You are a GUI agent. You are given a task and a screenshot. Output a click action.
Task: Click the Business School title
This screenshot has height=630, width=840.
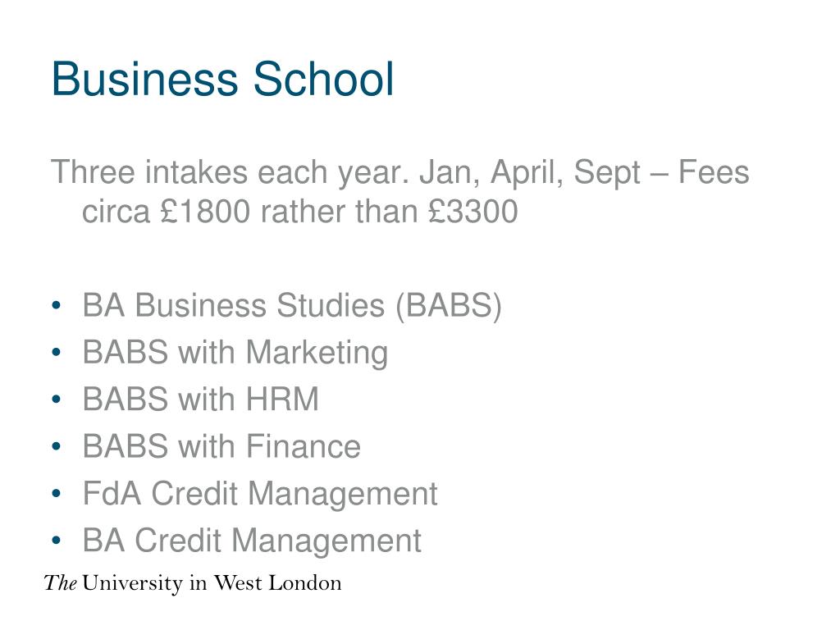(223, 80)
